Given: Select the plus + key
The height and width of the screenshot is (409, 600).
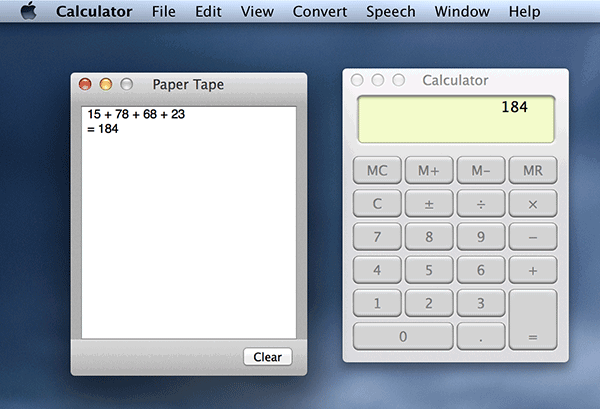Looking at the screenshot, I should [x=533, y=270].
